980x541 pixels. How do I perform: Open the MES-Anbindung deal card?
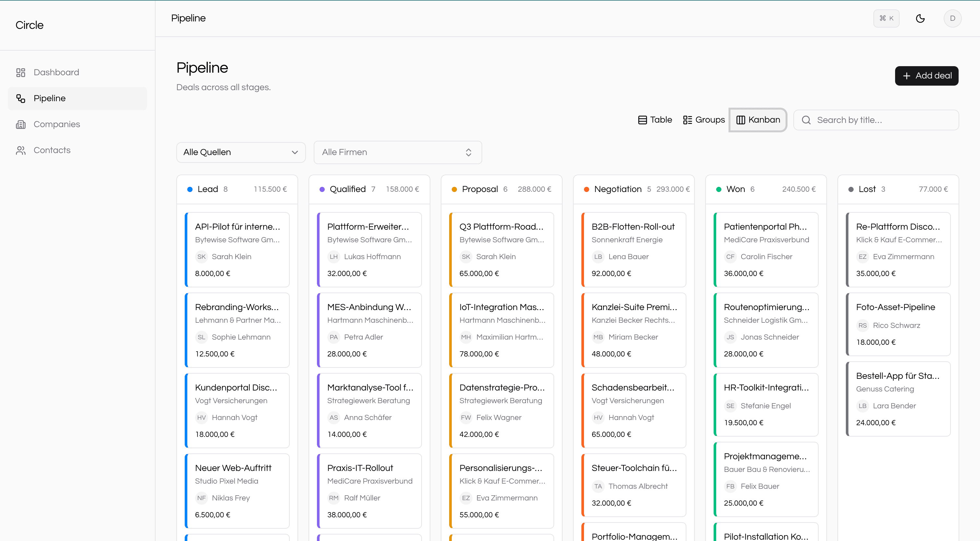pos(369,330)
